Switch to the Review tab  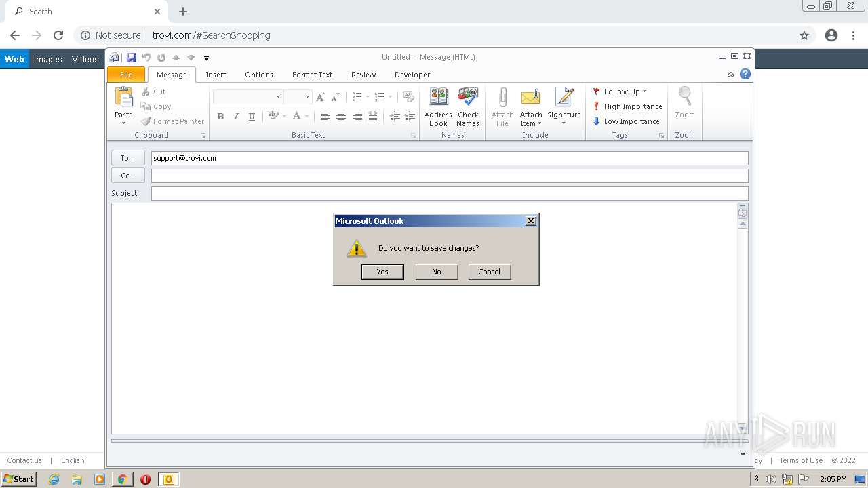coord(363,75)
